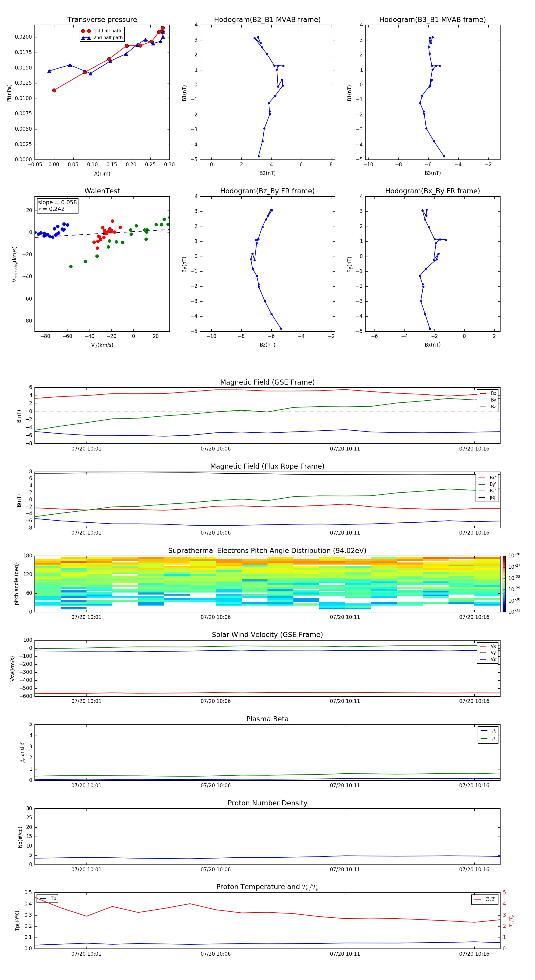Image resolution: width=535 pixels, height=980 pixels.
Task: Click the 'Proton Temperature and Te/Tp' title
Action: 267,887
